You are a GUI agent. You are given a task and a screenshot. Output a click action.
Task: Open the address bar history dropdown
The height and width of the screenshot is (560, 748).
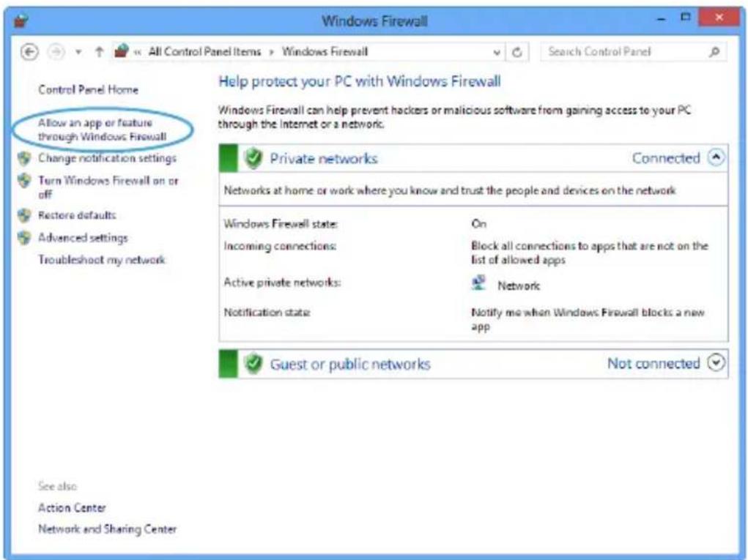click(x=497, y=52)
